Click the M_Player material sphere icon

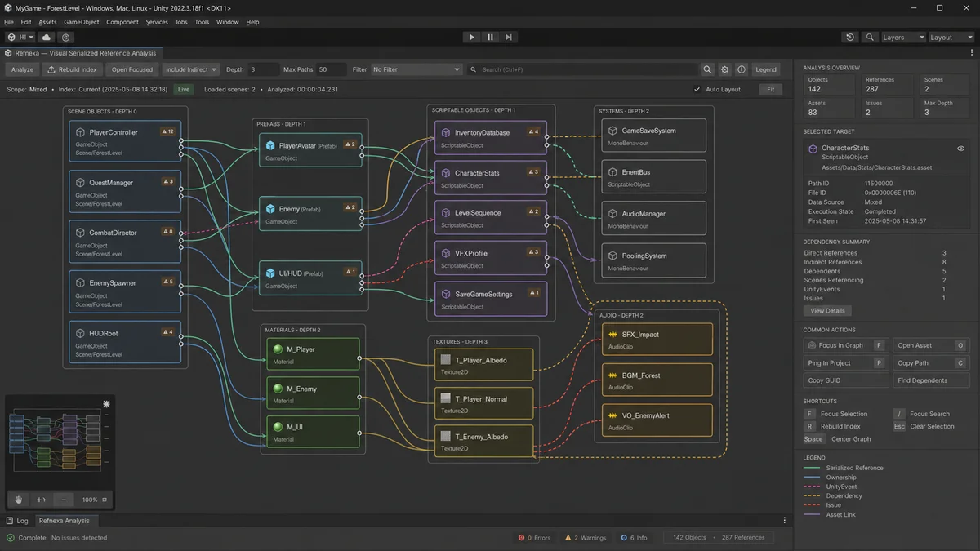tap(278, 349)
